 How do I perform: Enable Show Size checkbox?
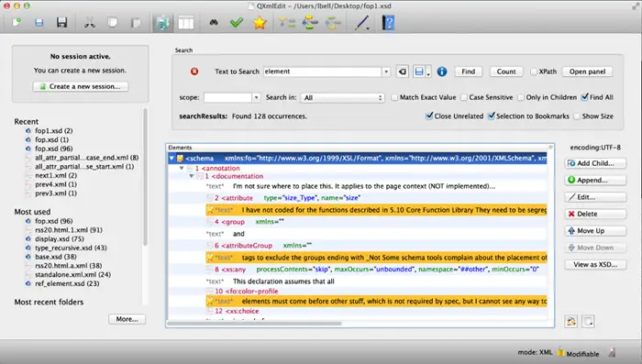tap(577, 116)
